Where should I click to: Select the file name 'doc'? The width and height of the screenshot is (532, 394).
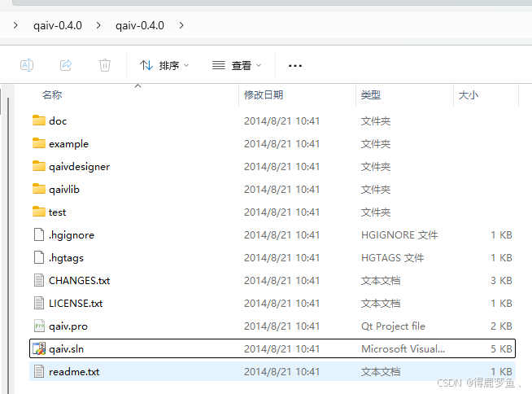tap(58, 121)
